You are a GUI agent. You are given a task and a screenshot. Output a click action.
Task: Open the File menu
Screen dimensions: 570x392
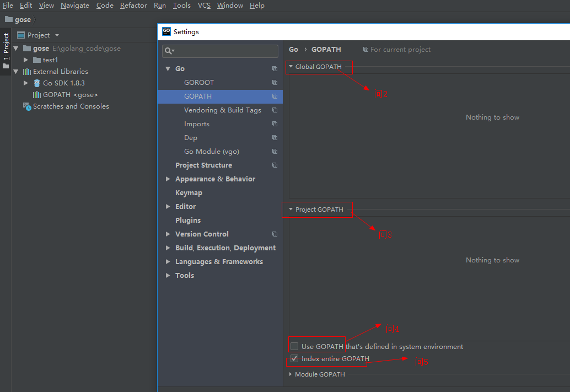click(8, 6)
